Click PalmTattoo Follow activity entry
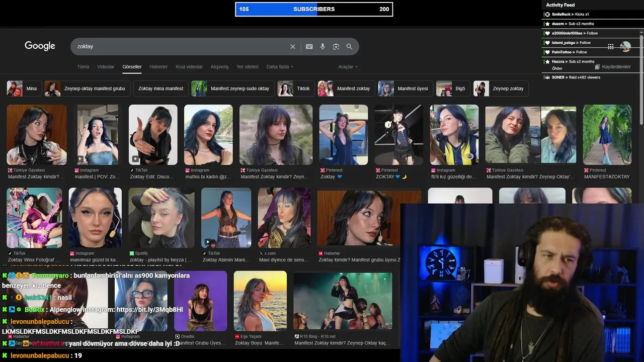Screen dimensions: 644x362 [x=592, y=52]
